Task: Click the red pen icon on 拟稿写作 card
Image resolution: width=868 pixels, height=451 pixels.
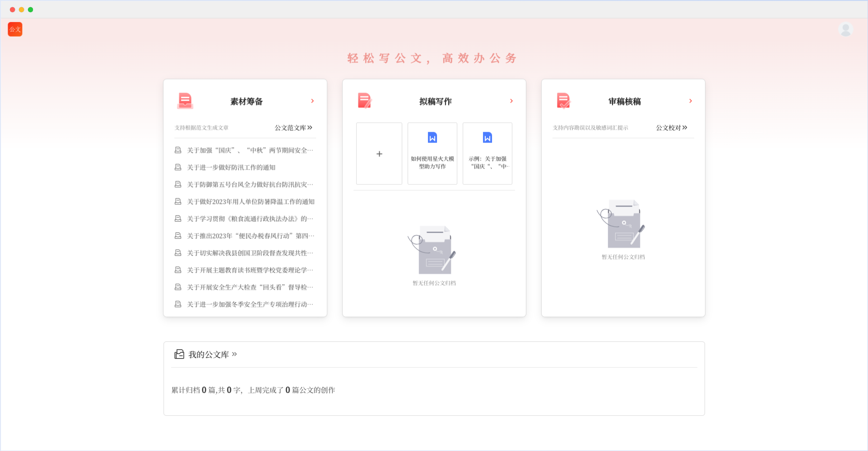Action: click(365, 101)
